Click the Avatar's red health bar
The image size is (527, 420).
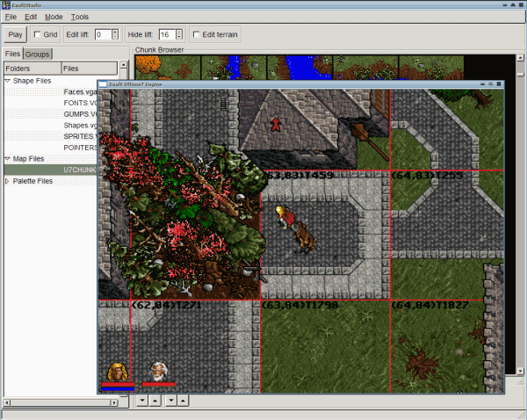pos(118,384)
